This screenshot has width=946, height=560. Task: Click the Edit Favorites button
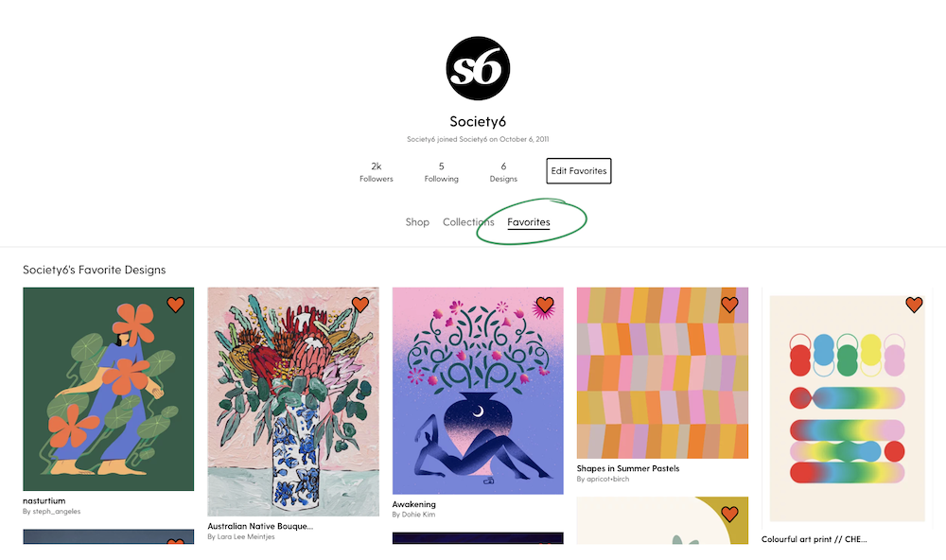coord(579,171)
